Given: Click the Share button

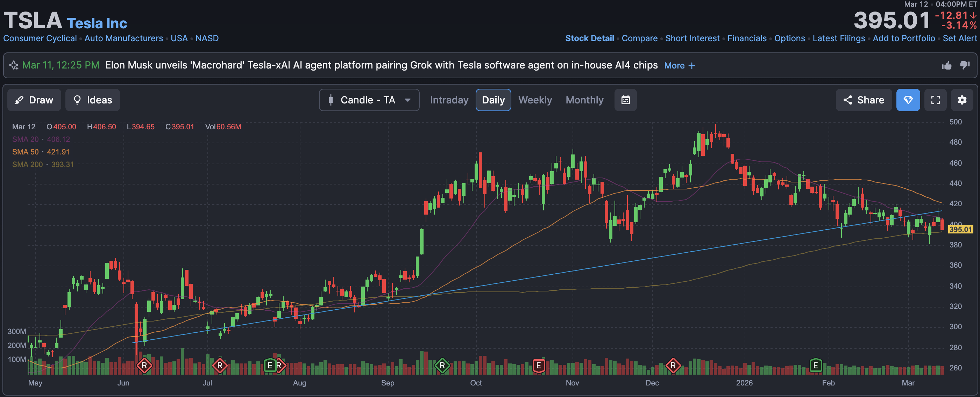Looking at the screenshot, I should click(x=864, y=100).
